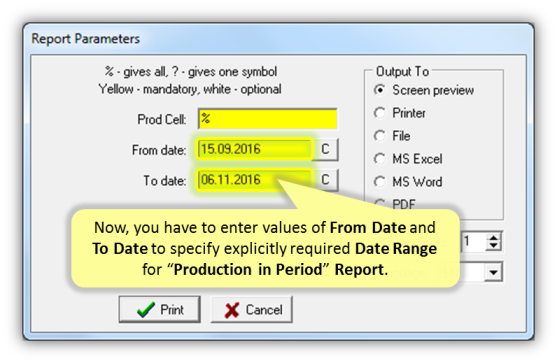The image size is (557, 363).
Task: Decrease number of copies with down arrow
Action: pyautogui.click(x=493, y=246)
